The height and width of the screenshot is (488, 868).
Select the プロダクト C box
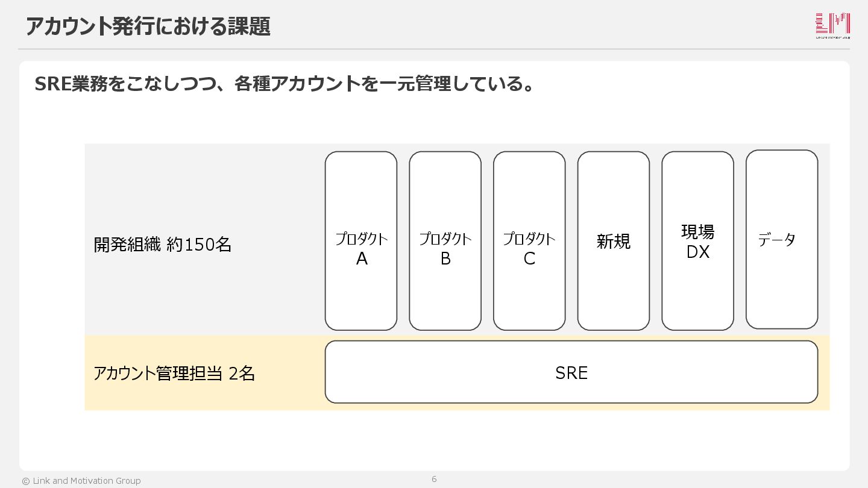(x=529, y=241)
